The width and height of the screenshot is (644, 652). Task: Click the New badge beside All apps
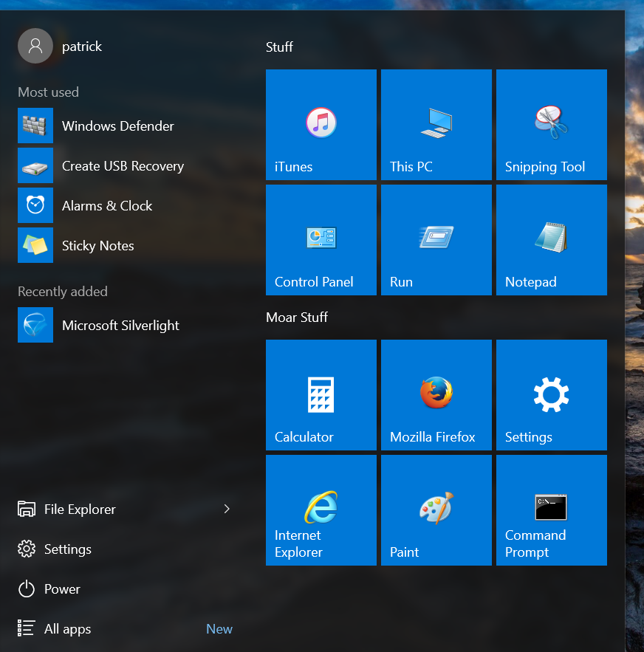coord(219,628)
